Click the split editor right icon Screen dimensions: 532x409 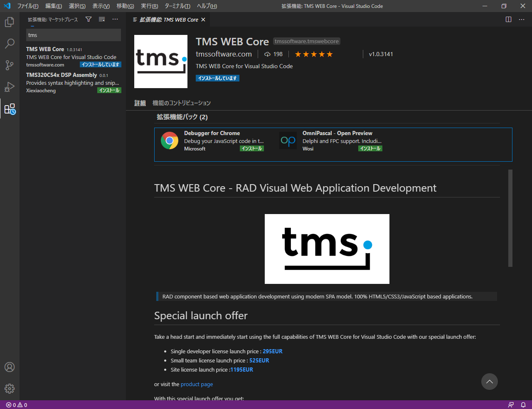tap(508, 20)
